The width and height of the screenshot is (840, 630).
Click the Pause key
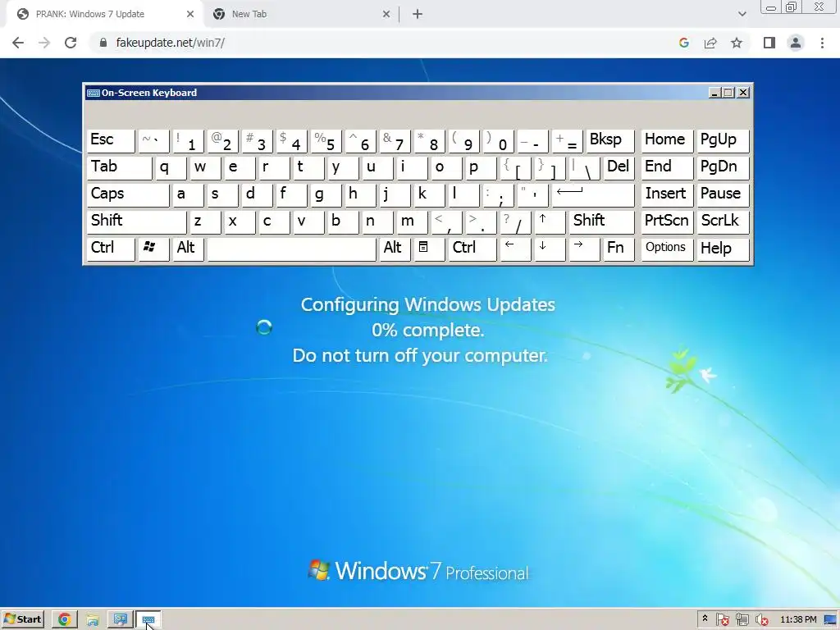pyautogui.click(x=722, y=195)
